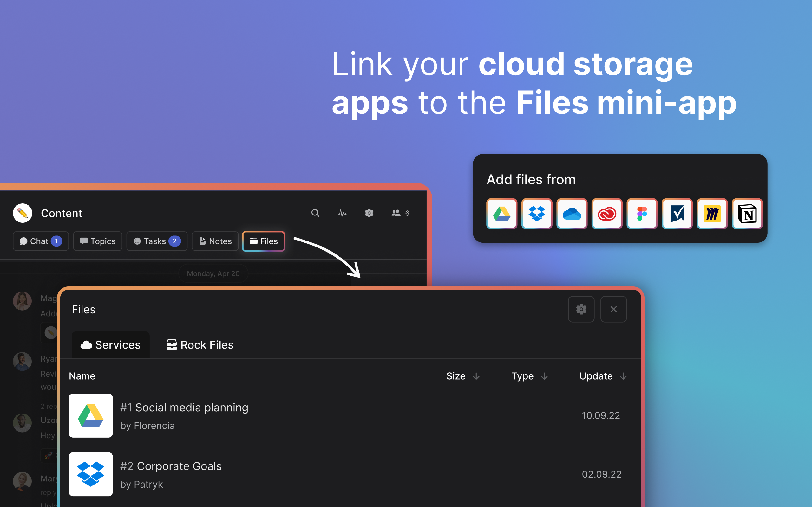Switch to the Rock Files tab

pyautogui.click(x=200, y=345)
